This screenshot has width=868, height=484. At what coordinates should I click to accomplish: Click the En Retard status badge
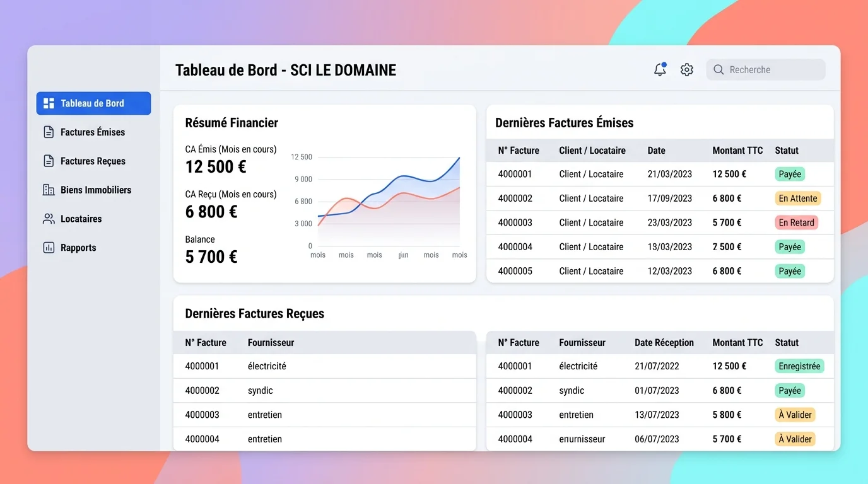coord(796,222)
